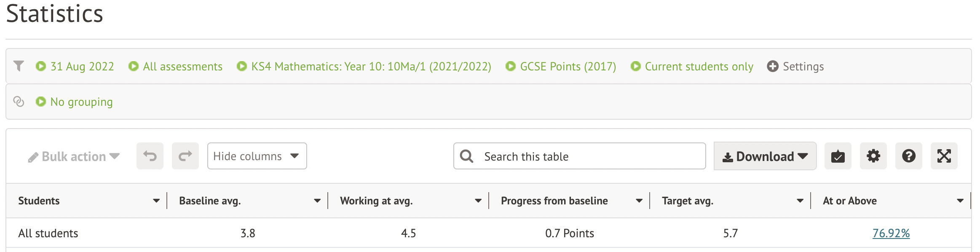
Task: Expand the Baseline avg. column menu
Action: tap(317, 201)
